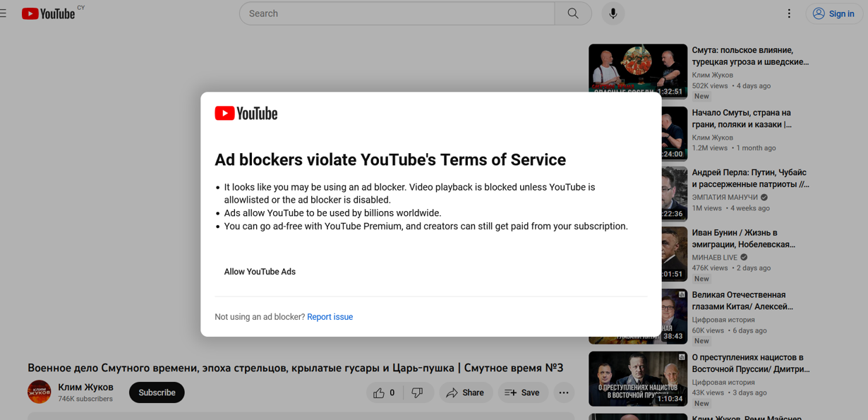The height and width of the screenshot is (420, 868).
Task: Click МИНАЕВ LIVE channel name
Action: 715,258
